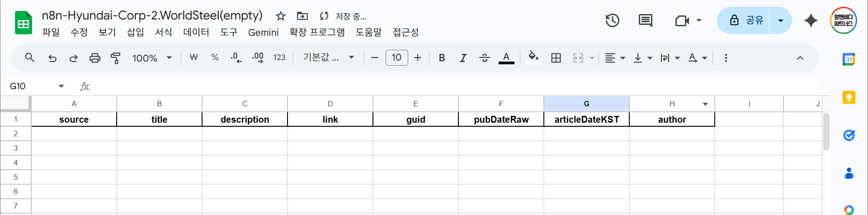Collapse the menus with chevron

[x=800, y=58]
